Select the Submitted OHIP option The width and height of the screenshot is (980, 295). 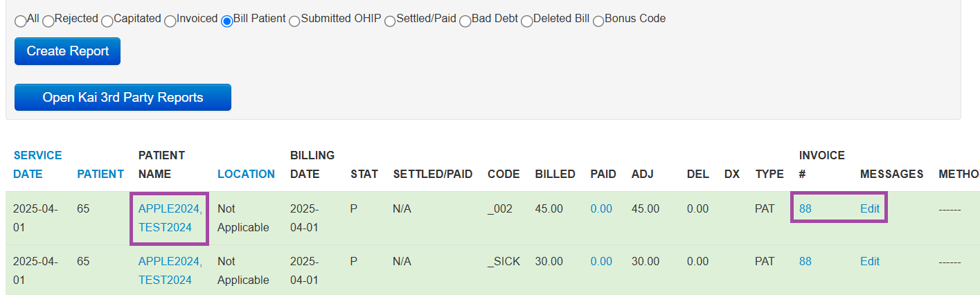point(295,21)
